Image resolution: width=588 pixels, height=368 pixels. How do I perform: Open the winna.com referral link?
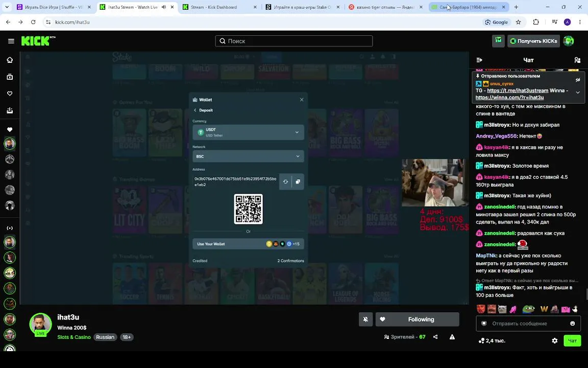509,97
